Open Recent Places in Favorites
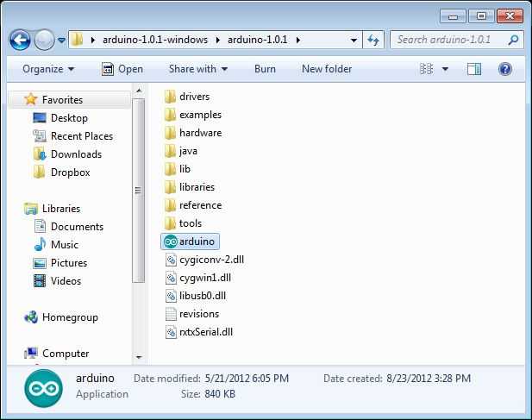This screenshot has height=420, width=532. point(82,136)
